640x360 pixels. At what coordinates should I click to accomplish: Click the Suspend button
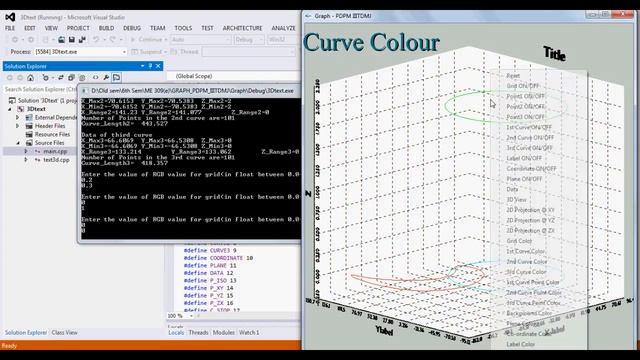pos(147,52)
